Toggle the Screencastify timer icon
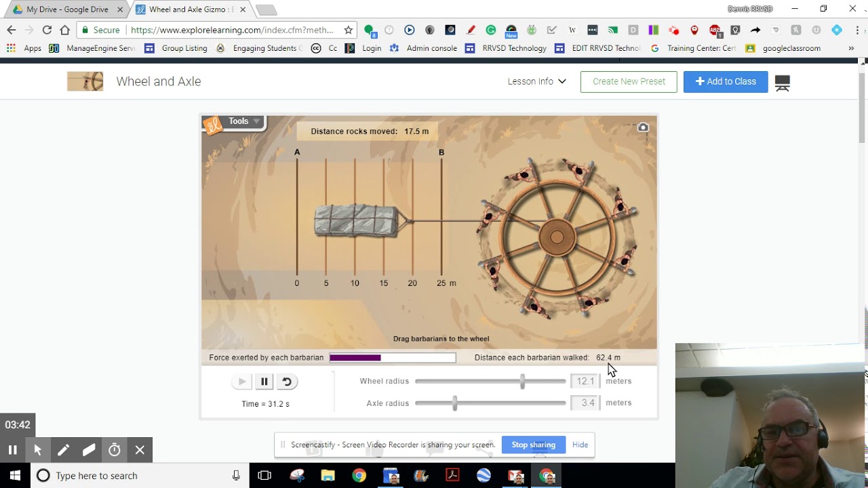868x488 pixels. 115,449
